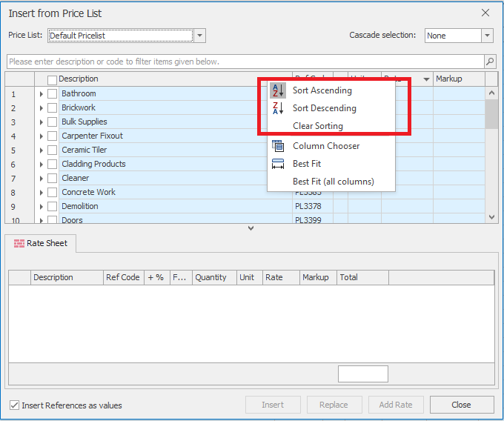Close the Insert from Price List dialog
The width and height of the screenshot is (504, 421).
click(x=485, y=13)
